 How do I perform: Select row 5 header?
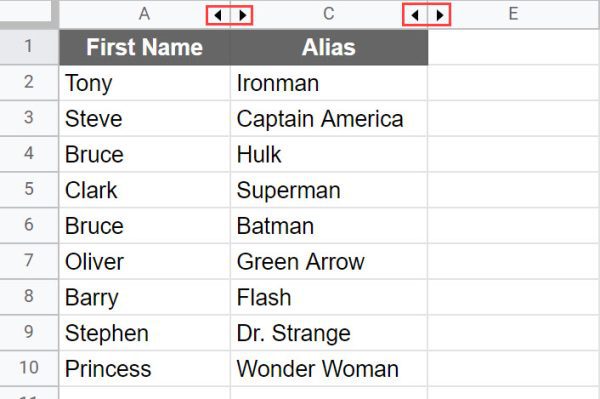tap(29, 189)
